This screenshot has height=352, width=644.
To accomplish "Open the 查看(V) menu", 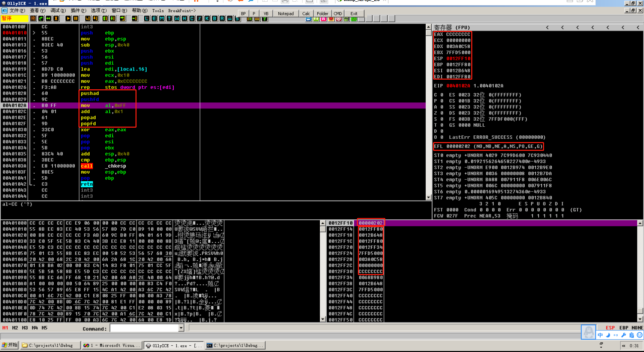I will tap(38, 10).
